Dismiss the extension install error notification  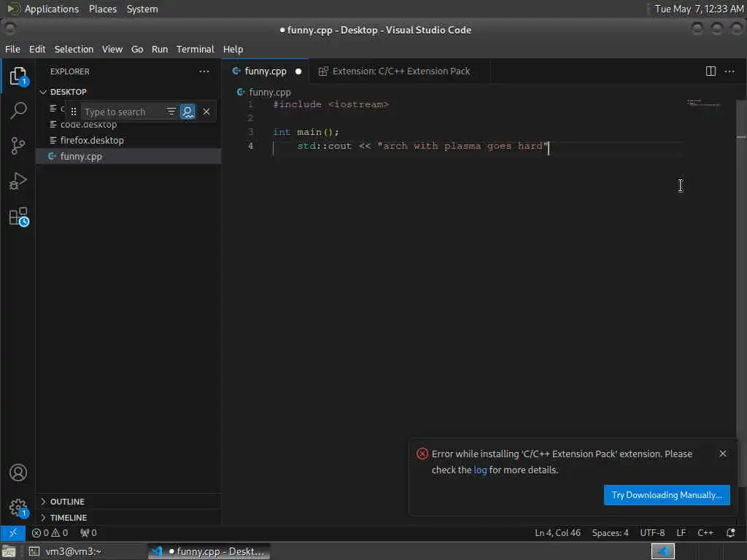coord(723,454)
